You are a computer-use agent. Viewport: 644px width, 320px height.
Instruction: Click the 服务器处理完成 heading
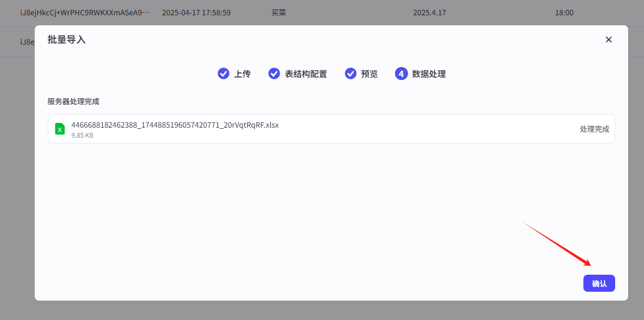coord(74,101)
